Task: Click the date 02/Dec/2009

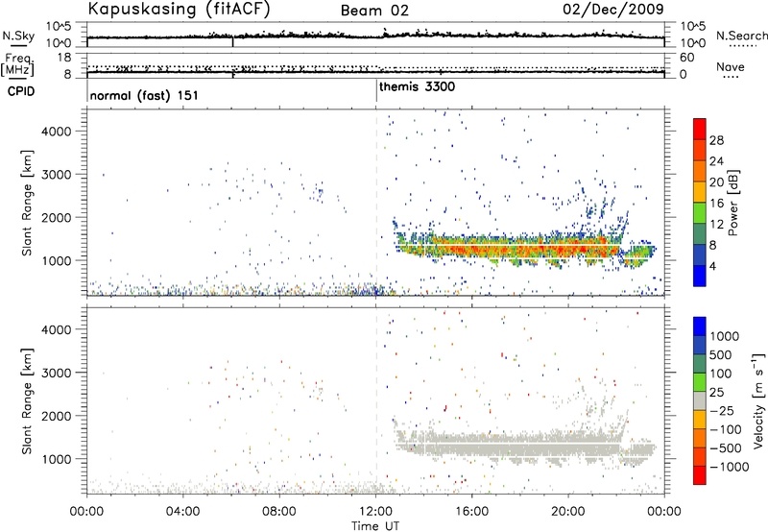Action: 613,9
